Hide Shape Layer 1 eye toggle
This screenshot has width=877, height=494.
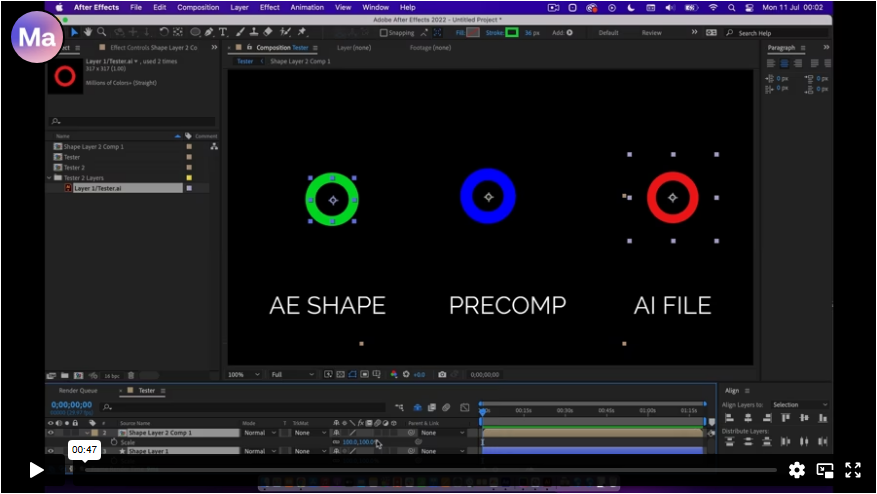pyautogui.click(x=50, y=450)
